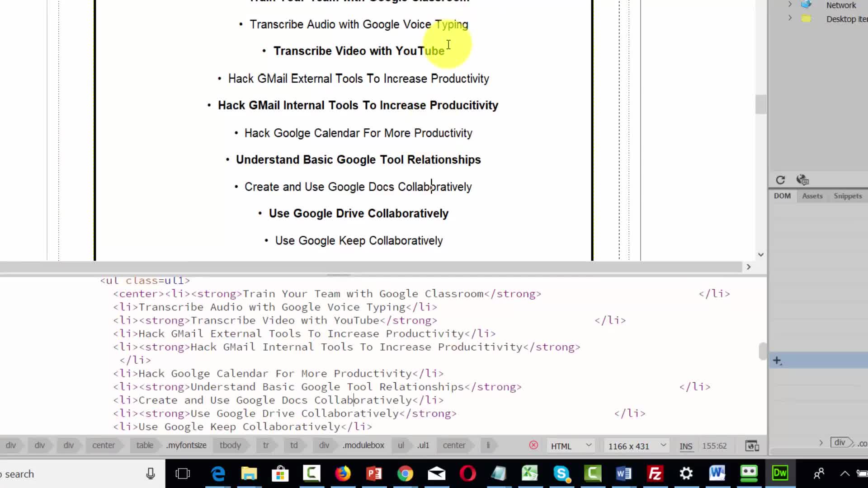Open the Mail app in taskbar
Image resolution: width=868 pixels, height=488 pixels.
tap(436, 474)
